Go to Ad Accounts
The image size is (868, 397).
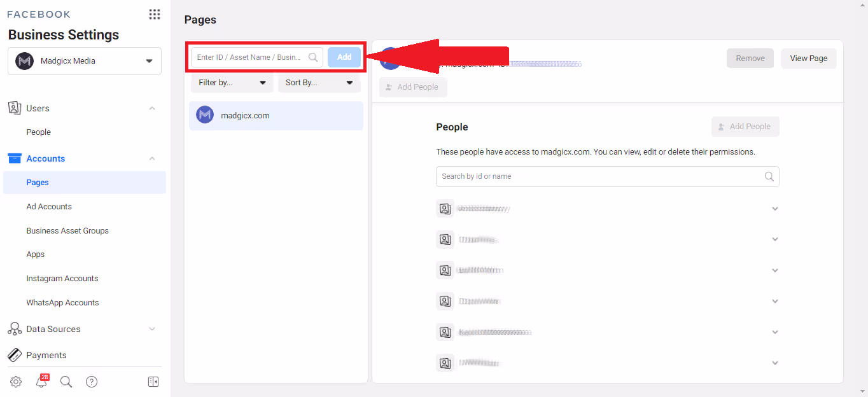49,207
